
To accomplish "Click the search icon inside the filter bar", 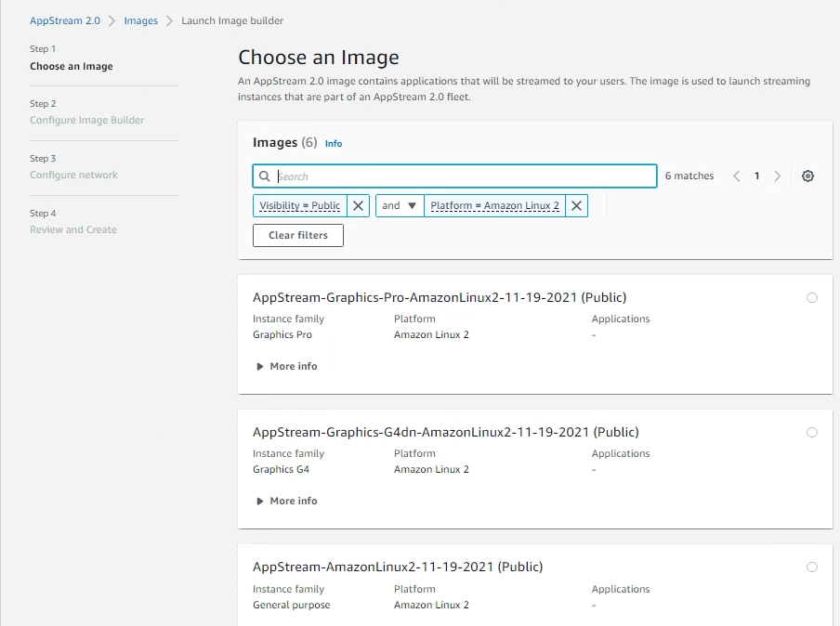I will pyautogui.click(x=264, y=176).
